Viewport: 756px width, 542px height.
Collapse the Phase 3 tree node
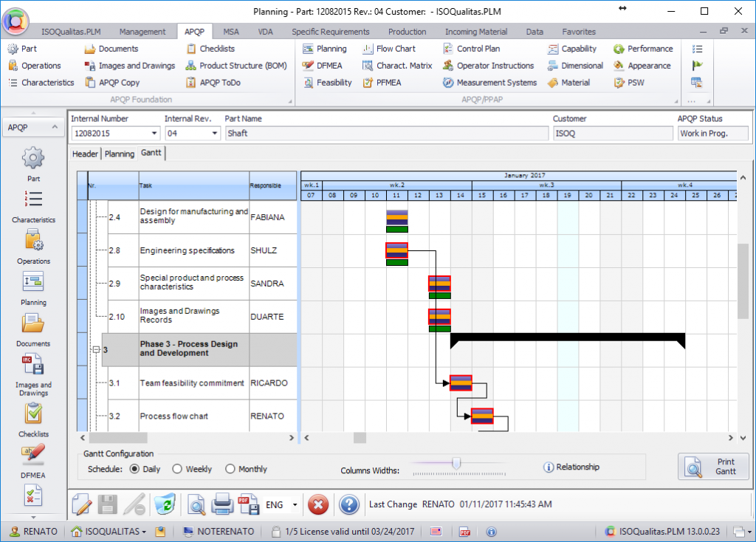[96, 350]
